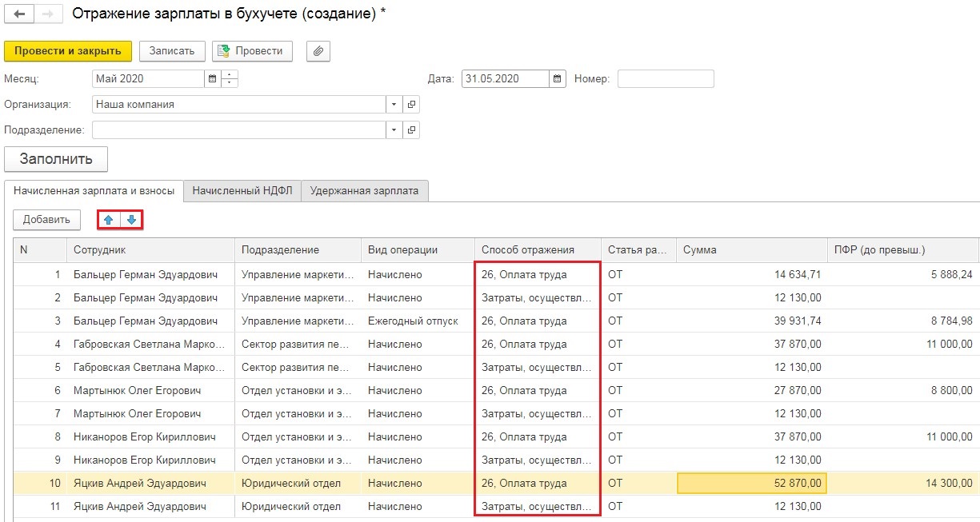980x522 pixels.
Task: Click the paperclip attachments icon
Action: [318, 51]
